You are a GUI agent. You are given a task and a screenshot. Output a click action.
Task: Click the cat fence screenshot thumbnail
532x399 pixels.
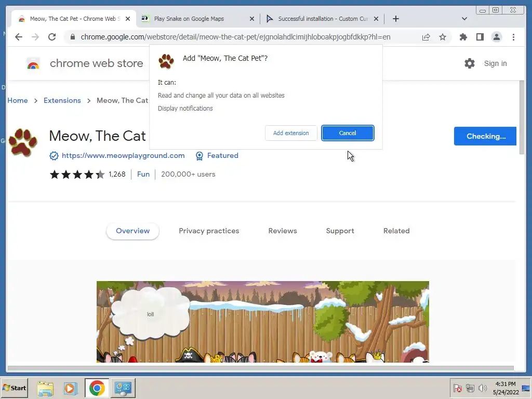click(x=262, y=322)
